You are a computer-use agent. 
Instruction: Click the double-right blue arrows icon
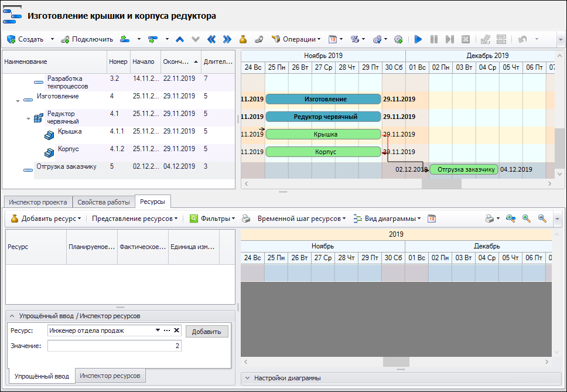[x=227, y=39]
